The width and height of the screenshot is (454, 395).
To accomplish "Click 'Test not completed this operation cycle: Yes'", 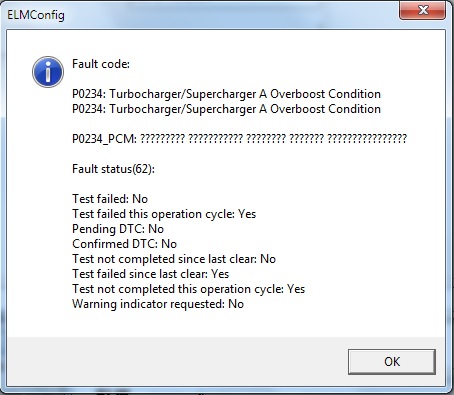I will coord(189,289).
